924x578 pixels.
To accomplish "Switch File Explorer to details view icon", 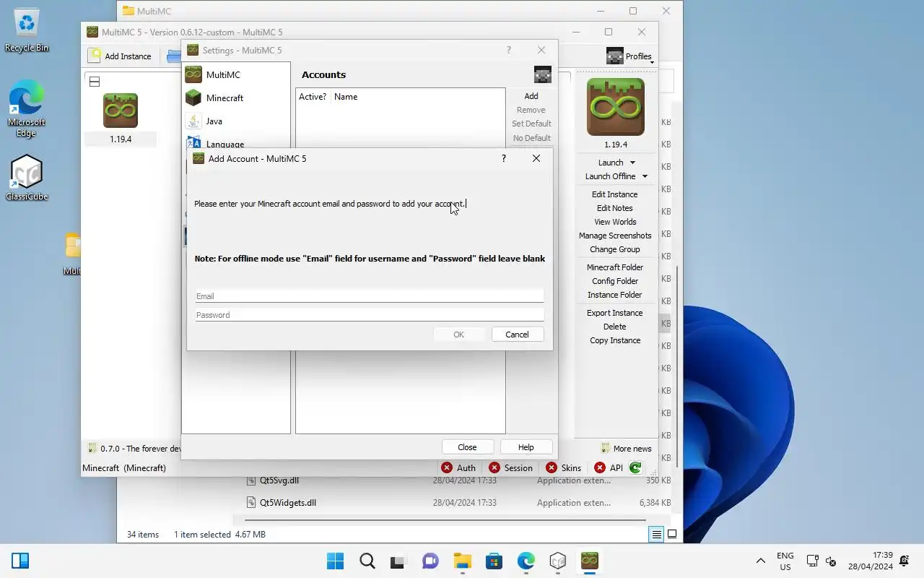I will coord(656,535).
